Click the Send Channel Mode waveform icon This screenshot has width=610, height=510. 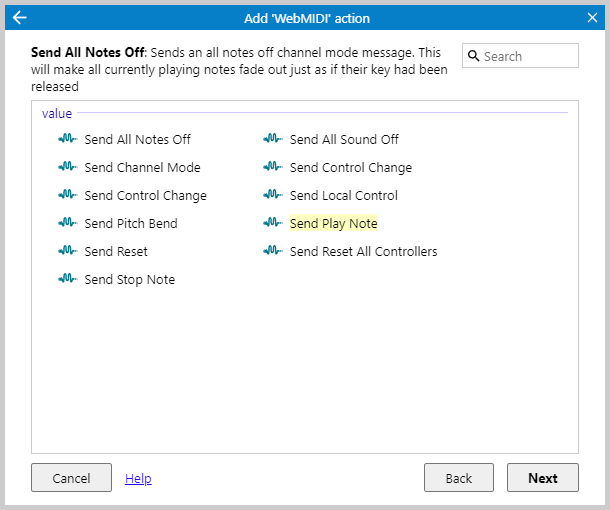click(68, 168)
